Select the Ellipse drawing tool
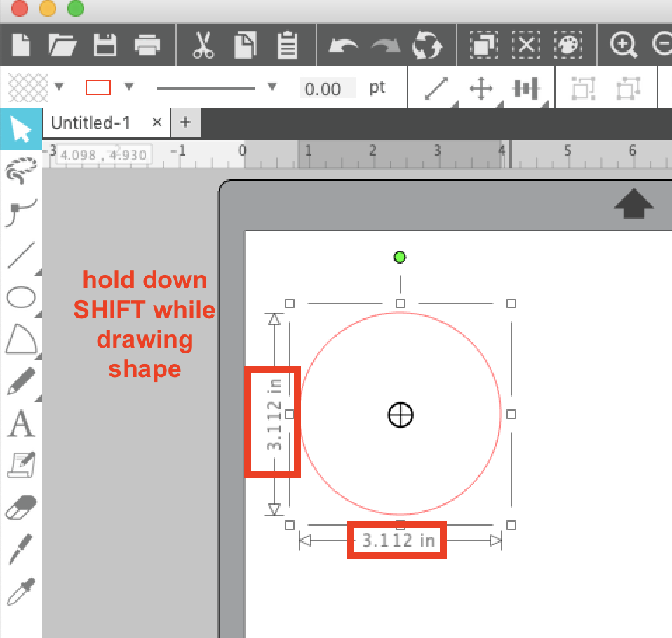 click(21, 297)
